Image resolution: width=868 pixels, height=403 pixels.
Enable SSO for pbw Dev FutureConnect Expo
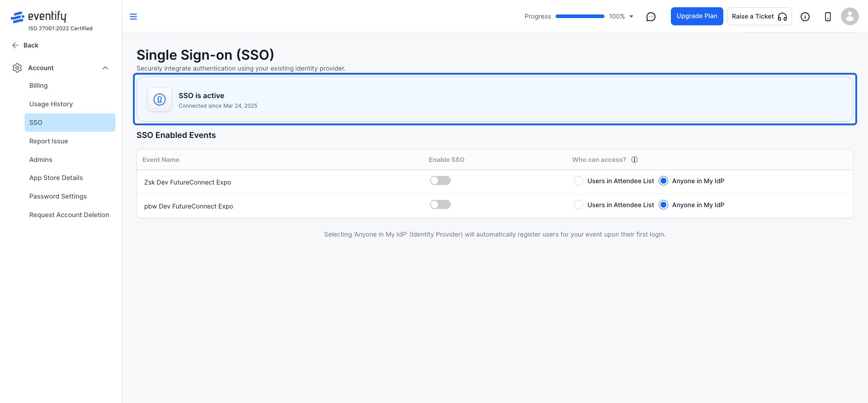(440, 205)
